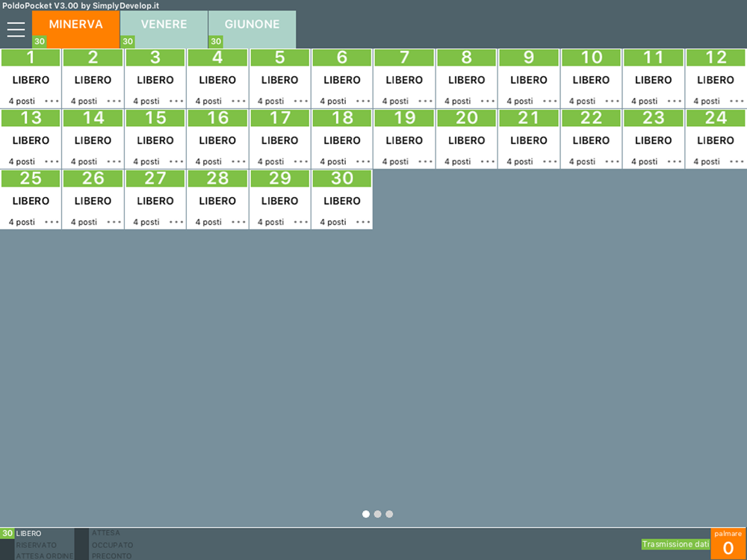Open table 5
Screen dimensions: 747x560
pyautogui.click(x=279, y=78)
